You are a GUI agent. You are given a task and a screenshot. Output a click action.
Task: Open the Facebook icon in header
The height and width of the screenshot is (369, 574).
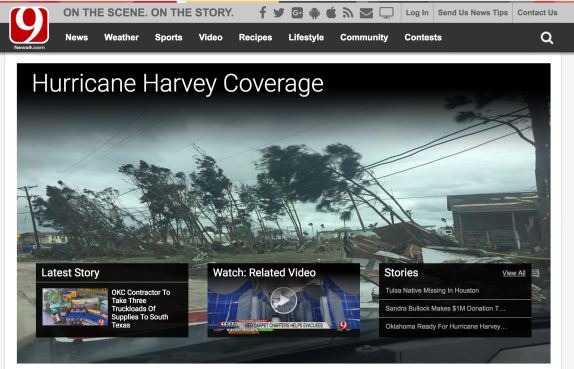click(x=262, y=13)
